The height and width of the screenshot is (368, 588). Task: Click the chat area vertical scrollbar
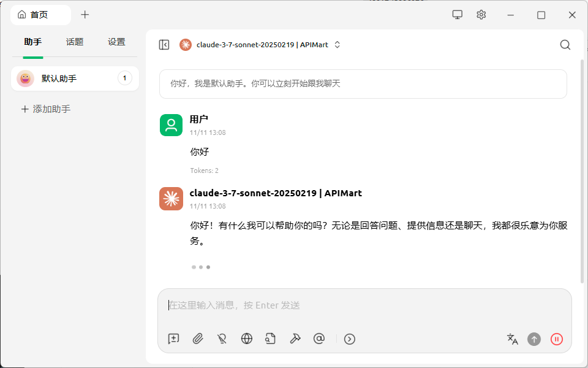tap(582, 171)
